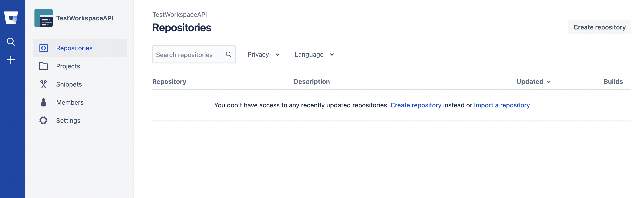
Task: Switch to the Projects section
Action: 68,66
